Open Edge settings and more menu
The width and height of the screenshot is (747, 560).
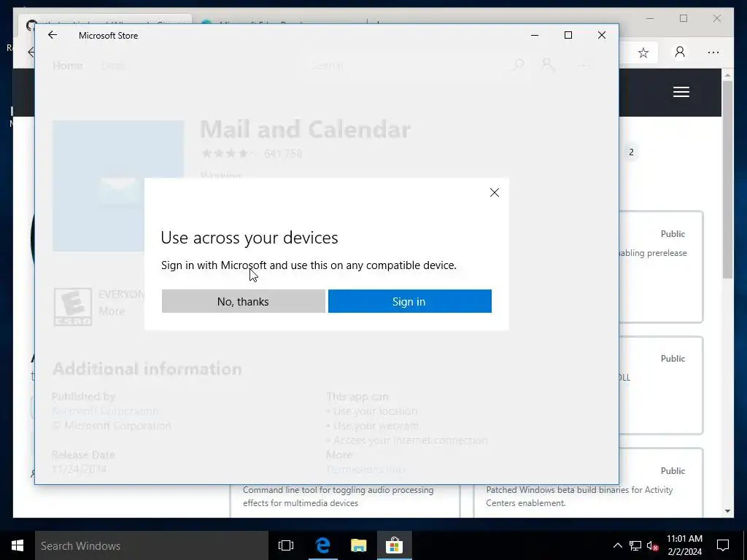713,52
